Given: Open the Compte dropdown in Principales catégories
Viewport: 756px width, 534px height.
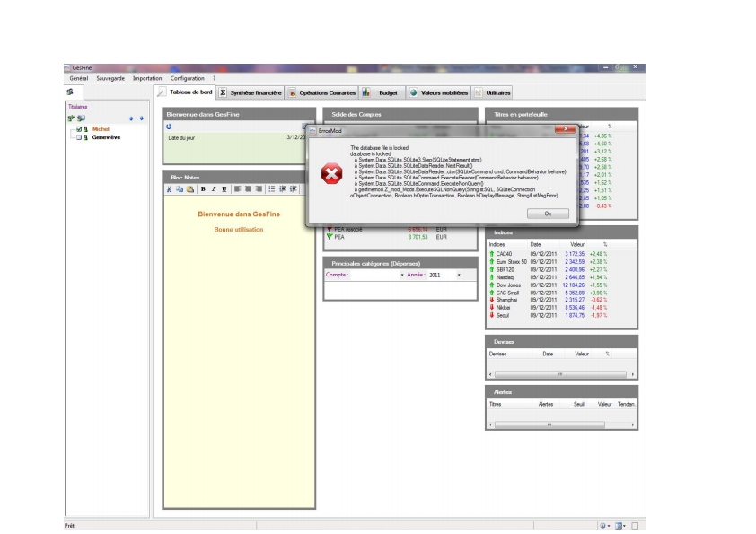Looking at the screenshot, I should pyautogui.click(x=401, y=275).
